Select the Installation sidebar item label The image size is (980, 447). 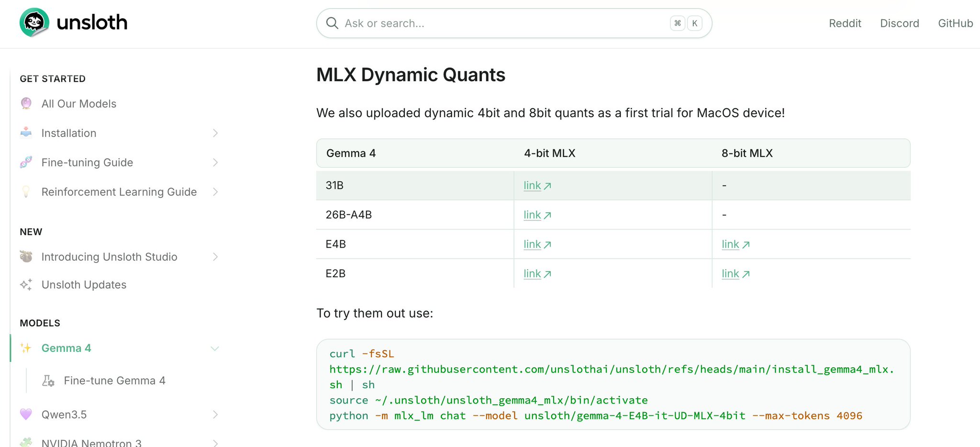point(69,133)
